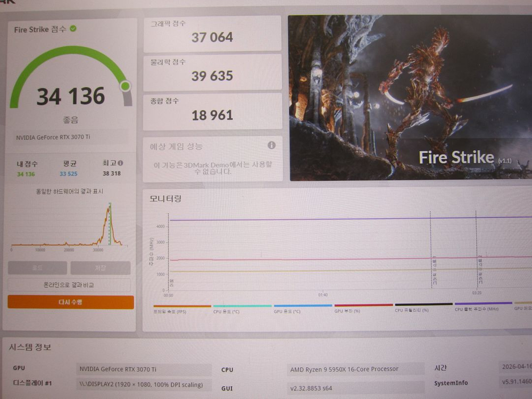Click the green validation checkmark beside Fire Strike score

73,29
